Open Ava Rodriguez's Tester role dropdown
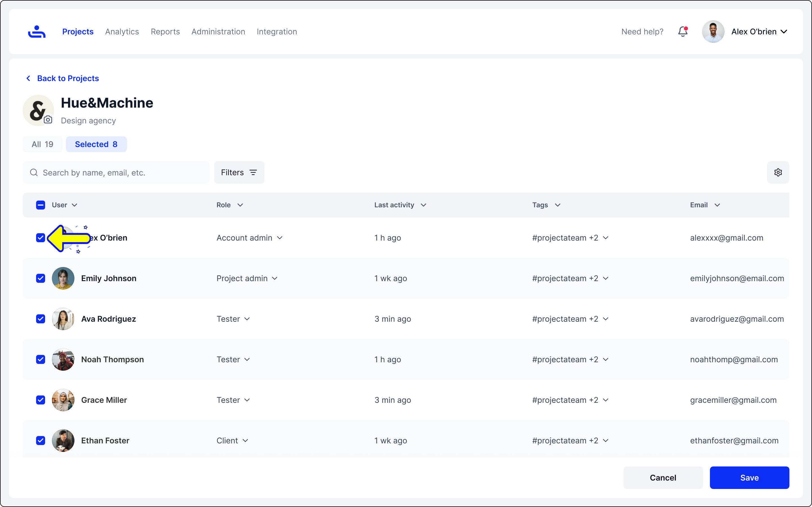Viewport: 812px width, 507px height. 233,319
